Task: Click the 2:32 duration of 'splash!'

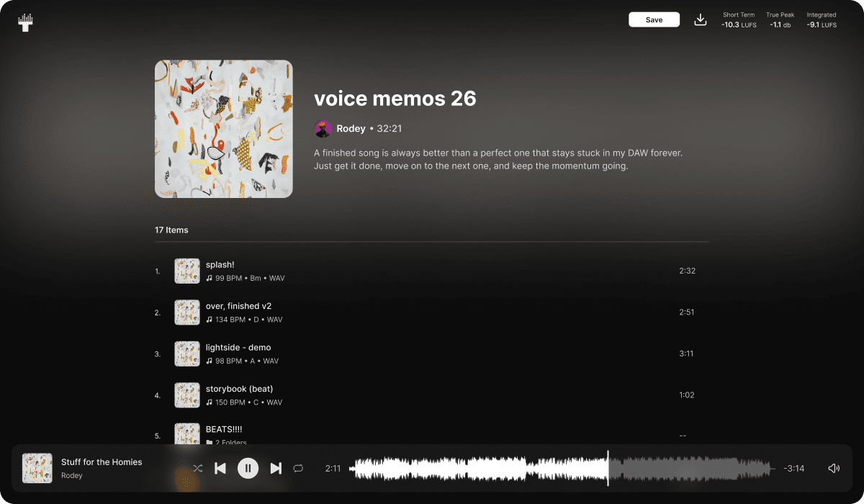Action: pos(687,271)
